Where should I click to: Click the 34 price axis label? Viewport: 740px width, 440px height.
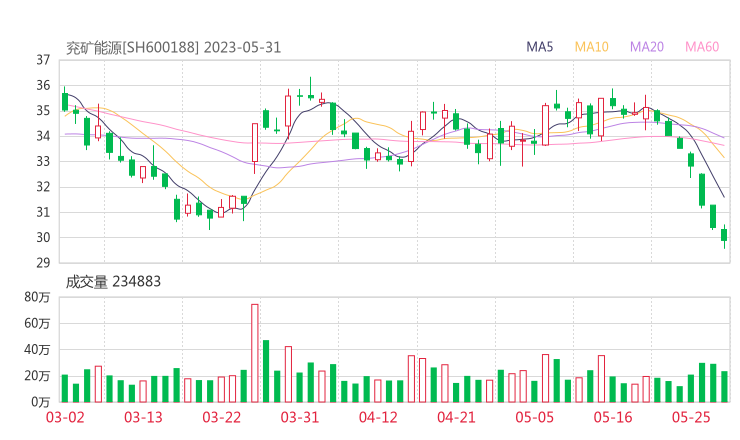click(x=43, y=136)
